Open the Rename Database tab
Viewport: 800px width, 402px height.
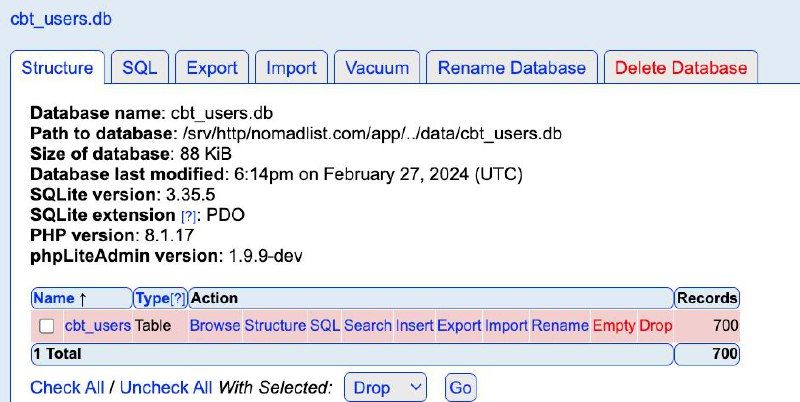pos(512,68)
